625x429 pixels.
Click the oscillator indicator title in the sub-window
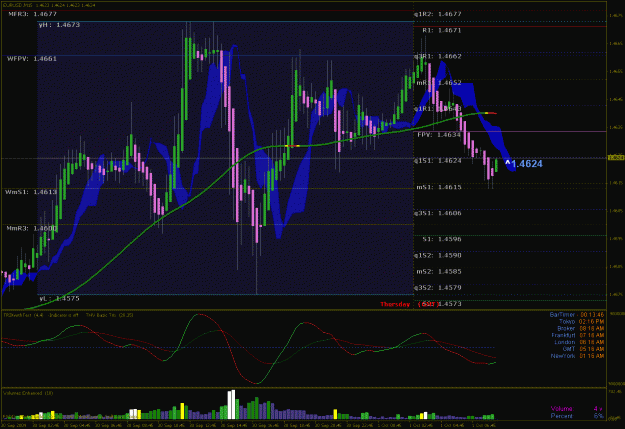tap(68, 315)
